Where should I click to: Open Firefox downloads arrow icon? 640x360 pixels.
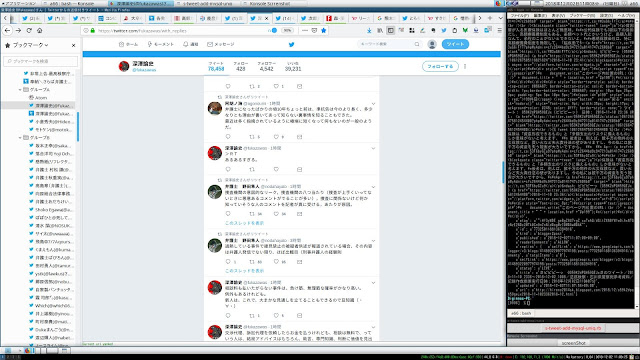pos(369,30)
